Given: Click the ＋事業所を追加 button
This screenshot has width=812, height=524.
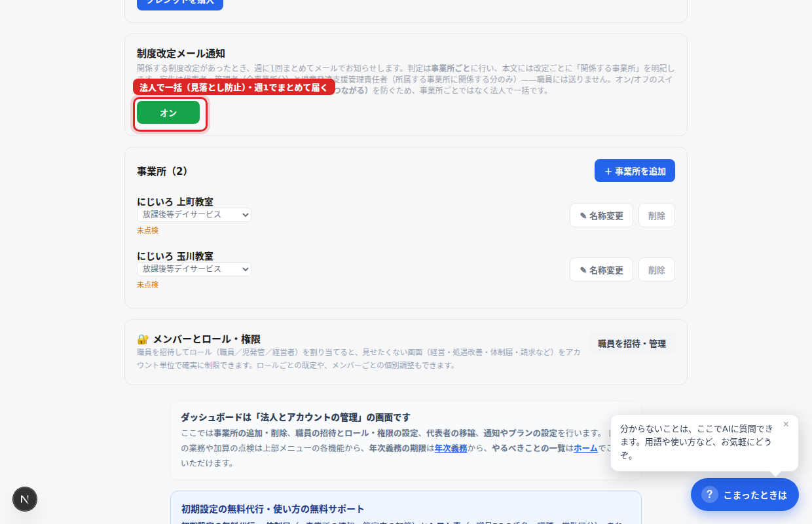Looking at the screenshot, I should [x=635, y=171].
